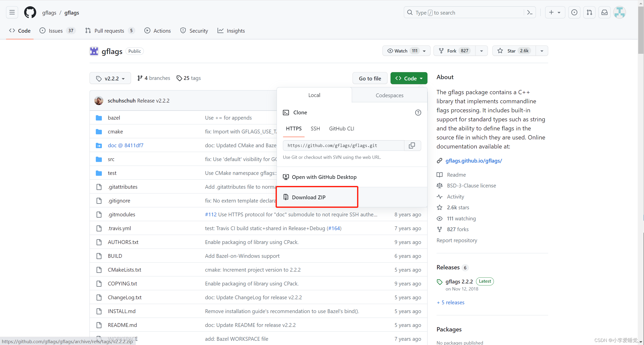Go to the GitHub homepage logo
The width and height of the screenshot is (644, 345).
(30, 13)
